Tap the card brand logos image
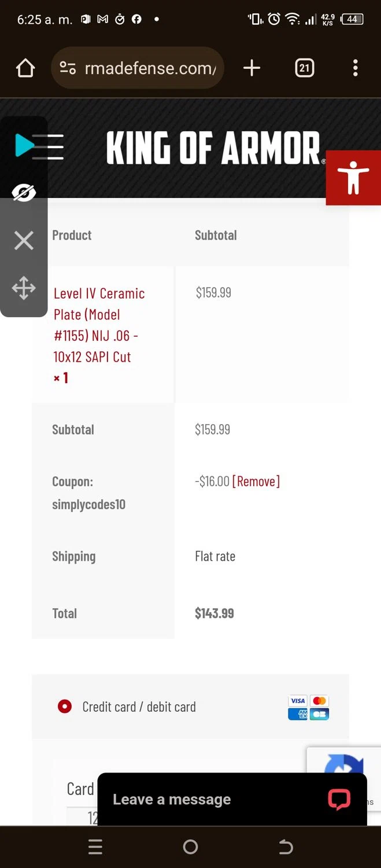This screenshot has width=381, height=868. [x=308, y=707]
